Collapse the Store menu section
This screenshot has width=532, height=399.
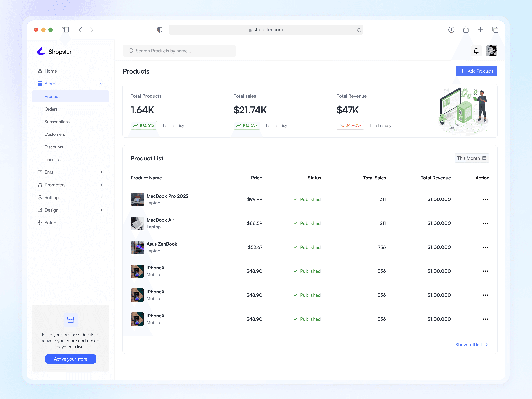101,84
